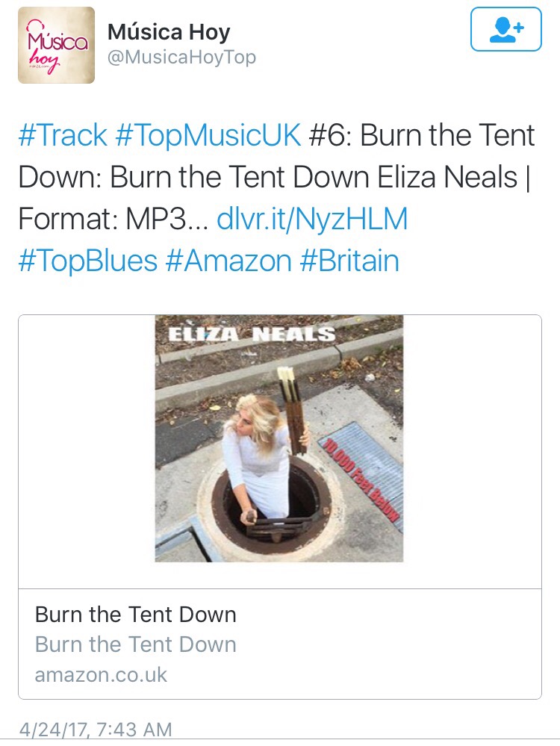Image resolution: width=560 pixels, height=746 pixels.
Task: Open the Eliza Neals album cover image
Action: pyautogui.click(x=279, y=438)
